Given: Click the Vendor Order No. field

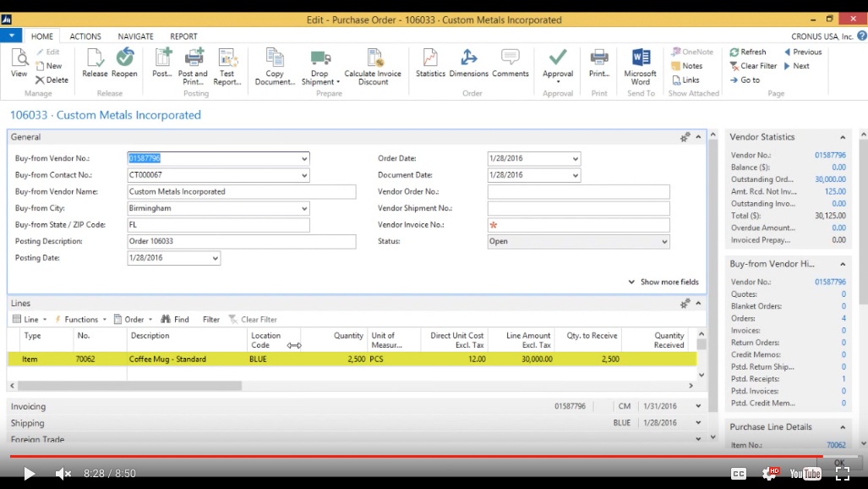Looking at the screenshot, I should tap(578, 191).
